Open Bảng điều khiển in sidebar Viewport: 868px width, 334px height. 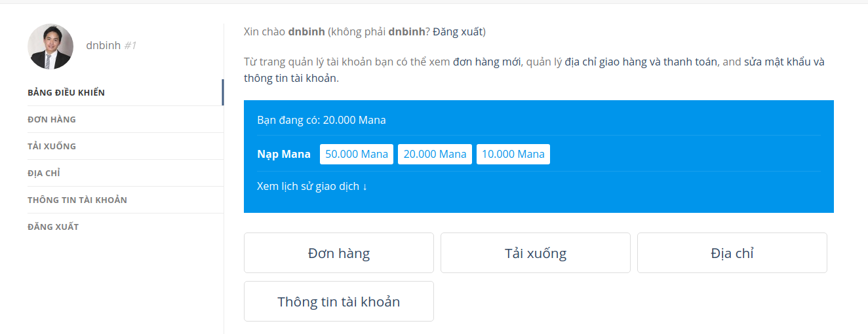tap(66, 92)
